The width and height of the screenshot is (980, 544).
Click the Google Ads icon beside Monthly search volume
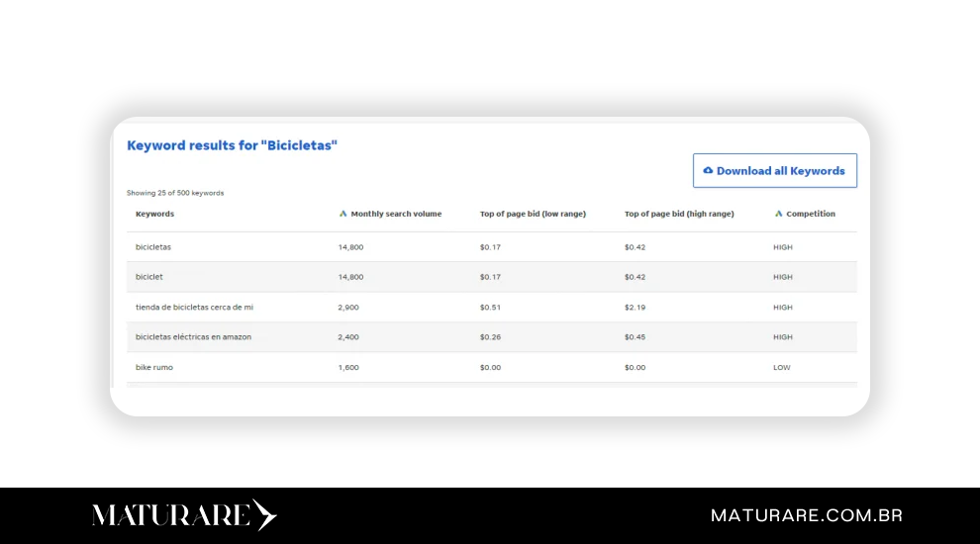pyautogui.click(x=343, y=214)
